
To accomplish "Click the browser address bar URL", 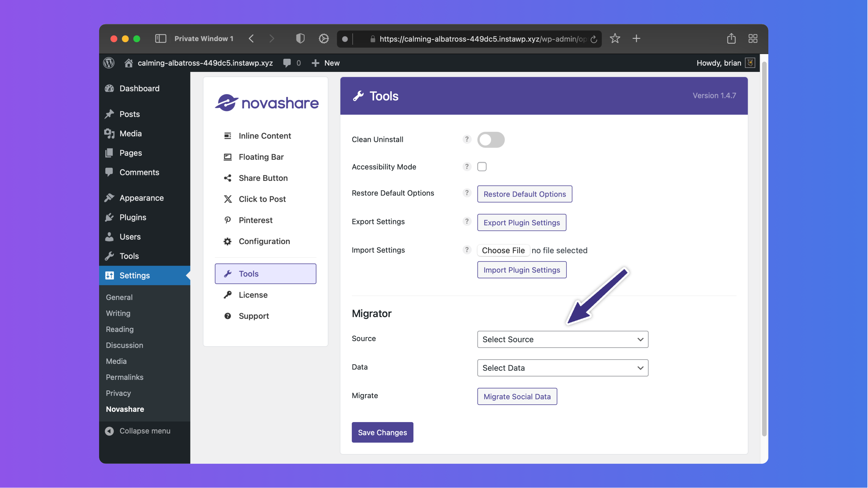I will (x=483, y=39).
